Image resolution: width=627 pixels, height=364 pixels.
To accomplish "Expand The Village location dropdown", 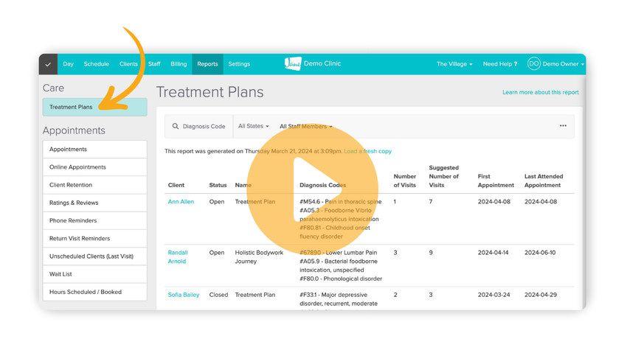I will (454, 64).
